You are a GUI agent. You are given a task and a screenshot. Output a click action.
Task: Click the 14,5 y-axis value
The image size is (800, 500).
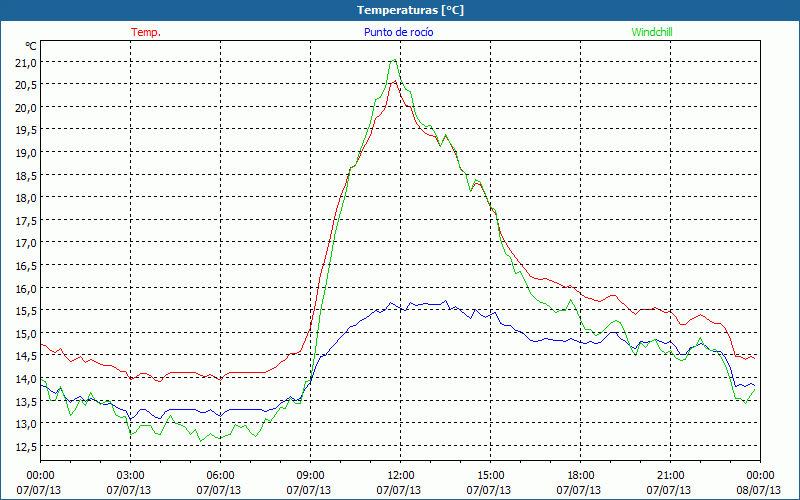click(26, 356)
